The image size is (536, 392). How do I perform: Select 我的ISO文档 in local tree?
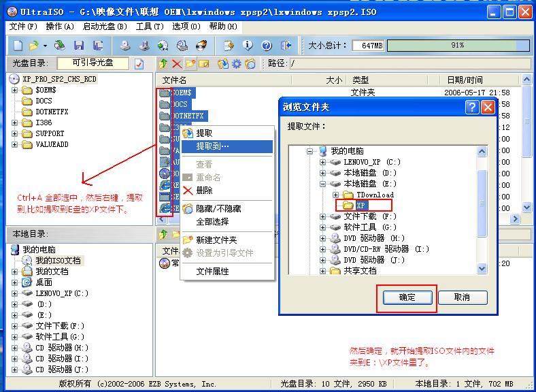(58, 261)
